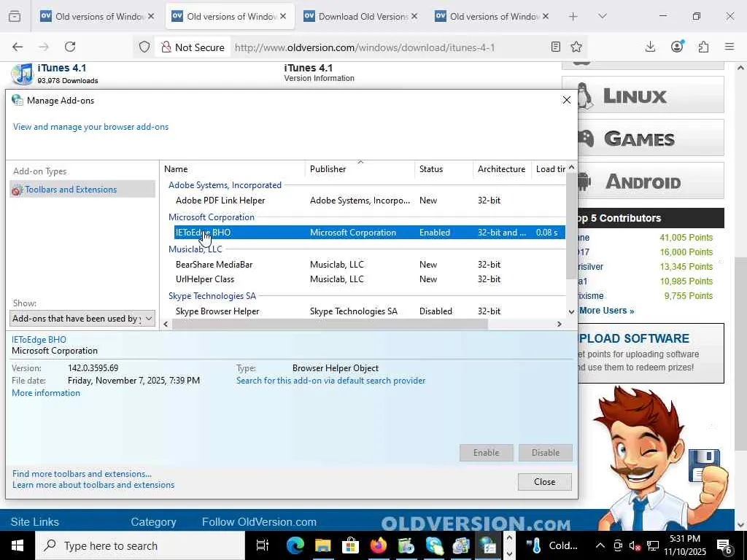Screen dimensions: 747x560
Task: Click the Enable button
Action: coord(486,452)
